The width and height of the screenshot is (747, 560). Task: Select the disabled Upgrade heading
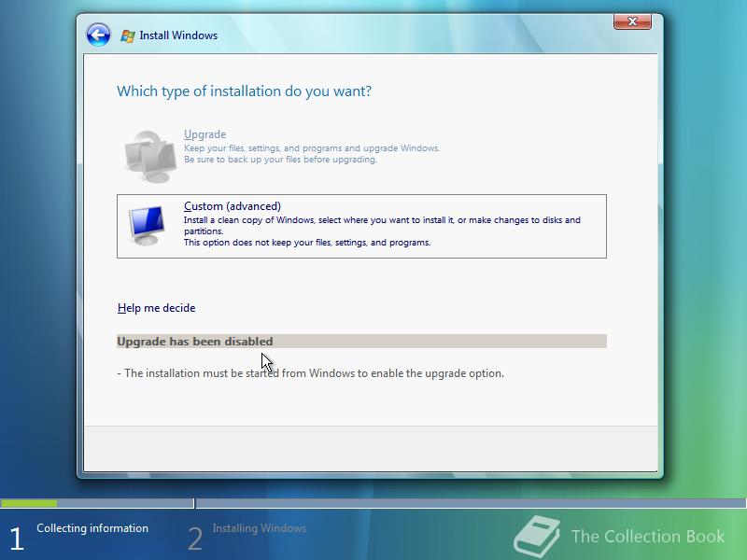(204, 134)
